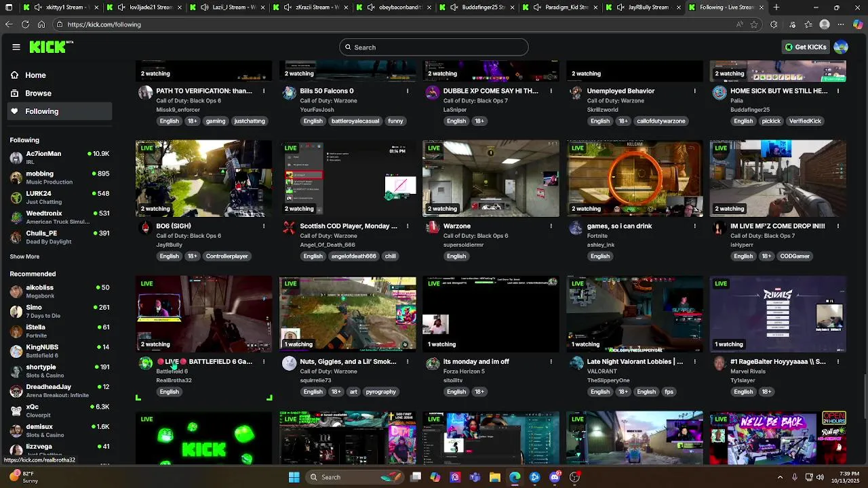The image size is (868, 488).
Task: Open the hamburger sidebar menu
Action: (x=16, y=47)
